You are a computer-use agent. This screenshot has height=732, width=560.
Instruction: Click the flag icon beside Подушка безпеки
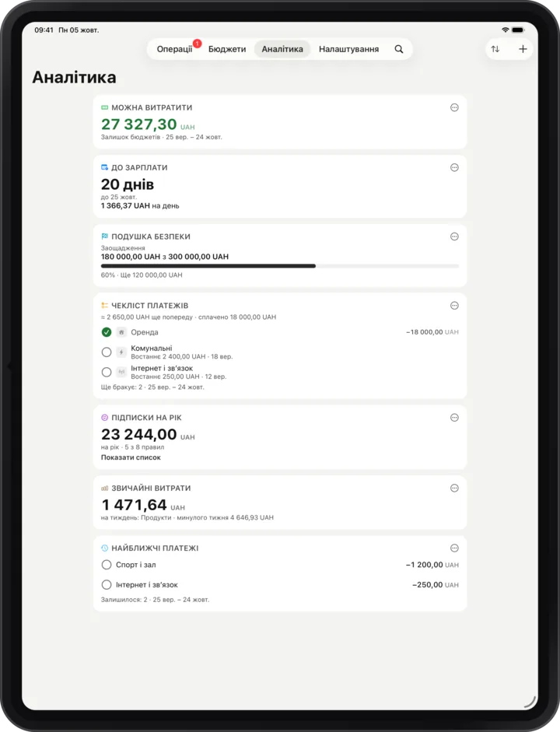point(104,236)
